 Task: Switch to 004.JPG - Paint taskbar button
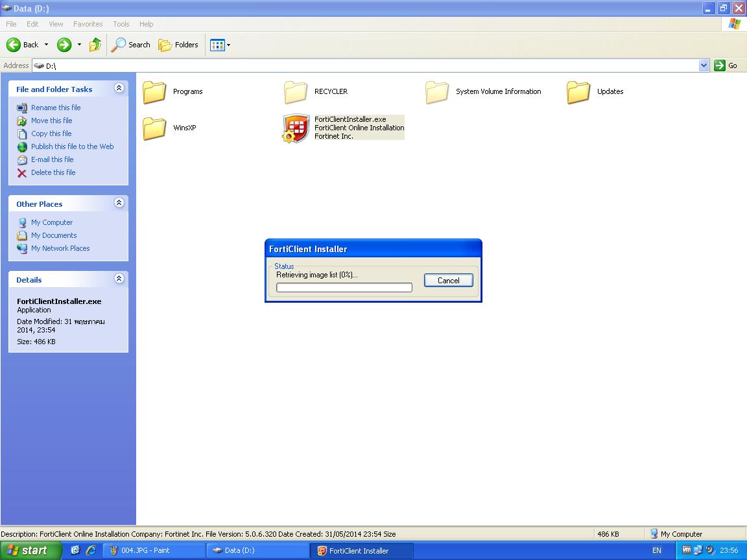154,550
